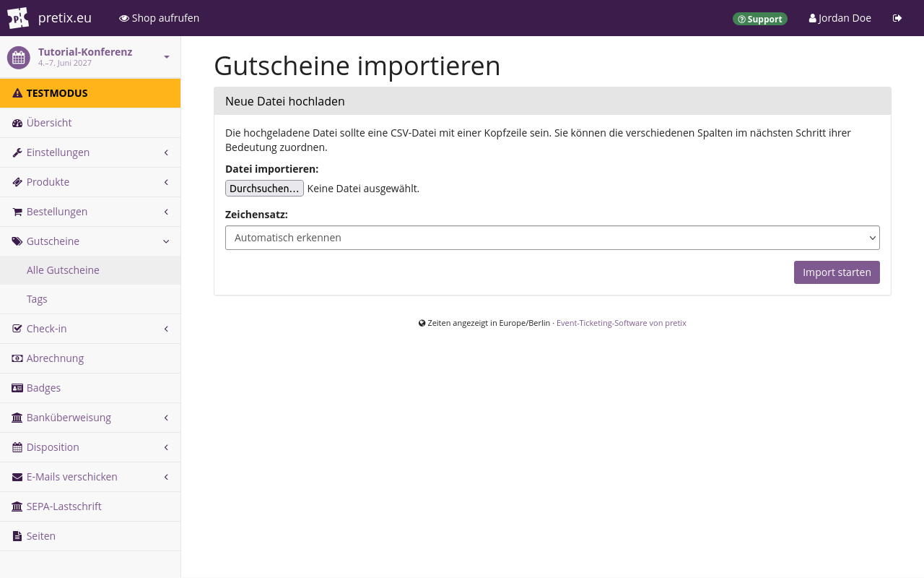
Task: Expand the E-Mails verschicken submenu chevron
Action: coord(166,477)
